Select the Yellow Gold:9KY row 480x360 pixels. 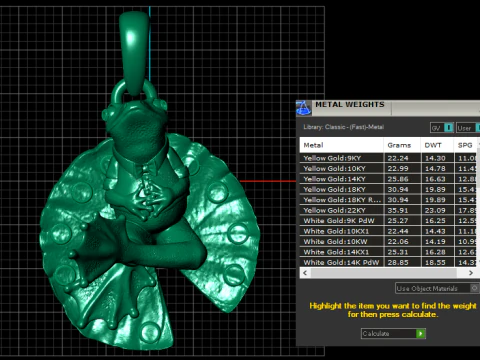(388, 158)
